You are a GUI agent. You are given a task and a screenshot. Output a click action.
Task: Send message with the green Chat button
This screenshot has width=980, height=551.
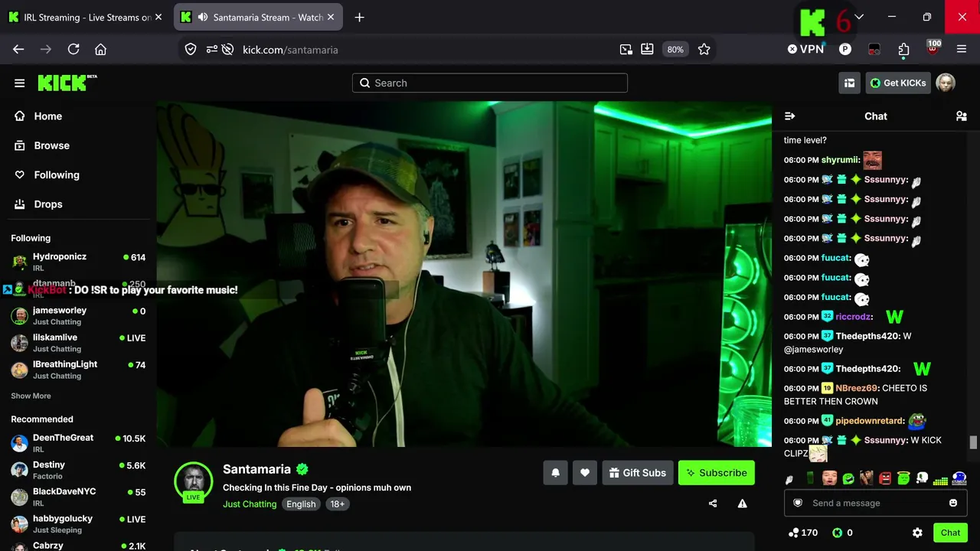(951, 533)
